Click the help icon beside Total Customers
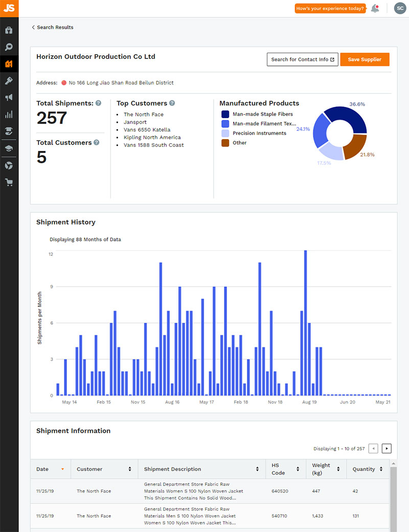 pyautogui.click(x=97, y=143)
